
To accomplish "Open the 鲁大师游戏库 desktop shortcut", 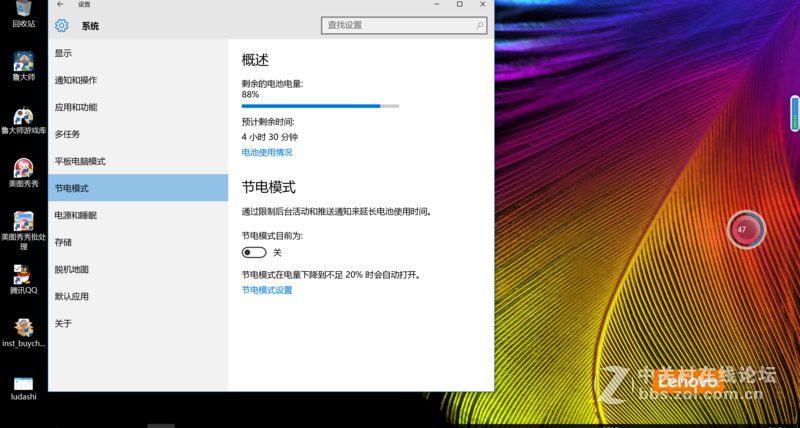I will tap(23, 120).
